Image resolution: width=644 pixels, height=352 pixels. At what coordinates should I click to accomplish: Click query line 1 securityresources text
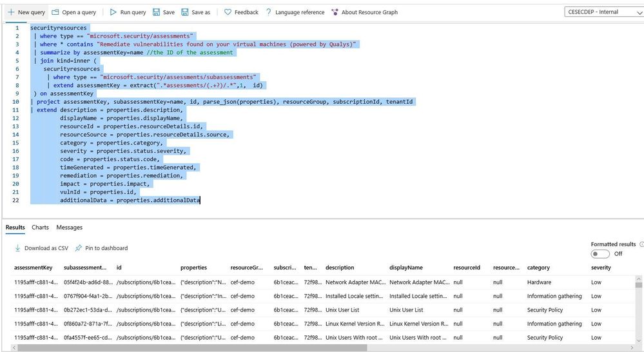point(58,28)
